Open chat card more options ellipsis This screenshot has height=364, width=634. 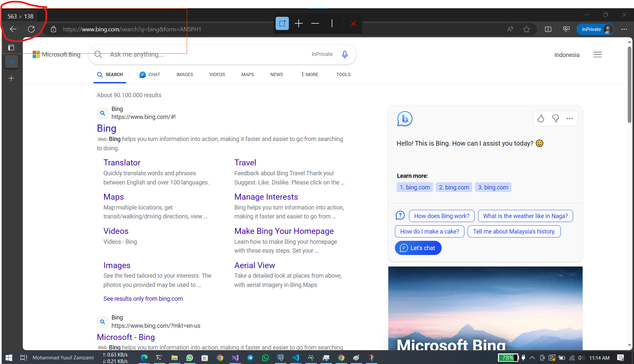[570, 119]
